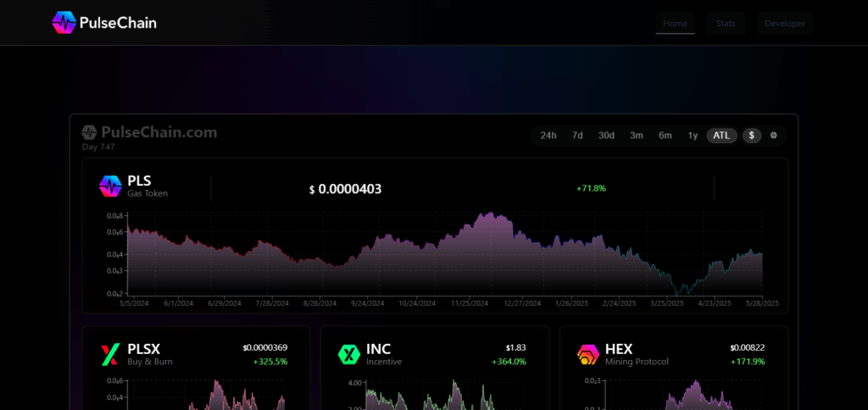This screenshot has height=410, width=868.
Task: Click the PLS chart low near 3/25/2025
Action: 676,292
